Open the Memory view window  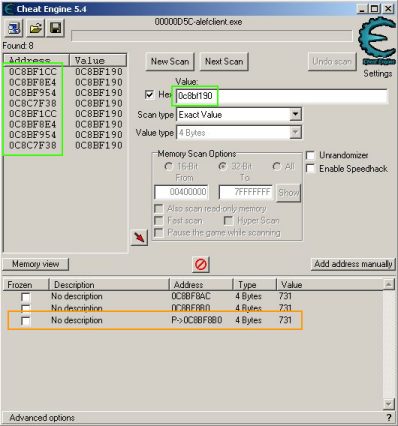pos(36,264)
